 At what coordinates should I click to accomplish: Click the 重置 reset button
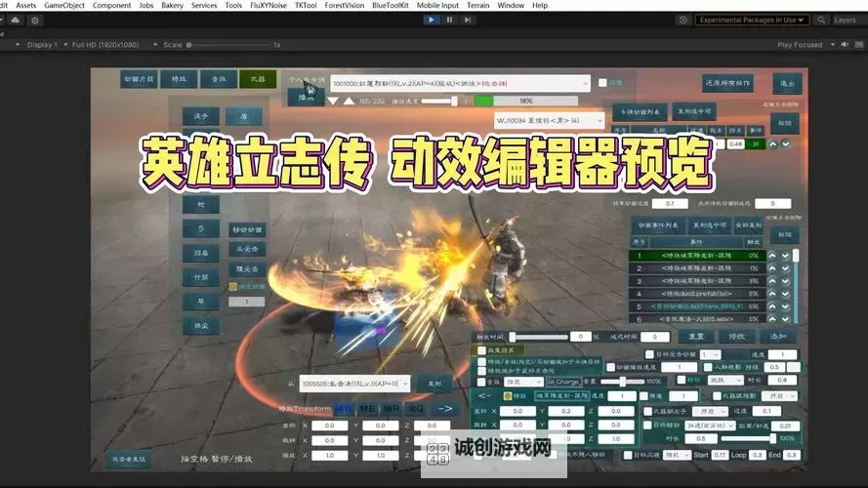tap(696, 336)
